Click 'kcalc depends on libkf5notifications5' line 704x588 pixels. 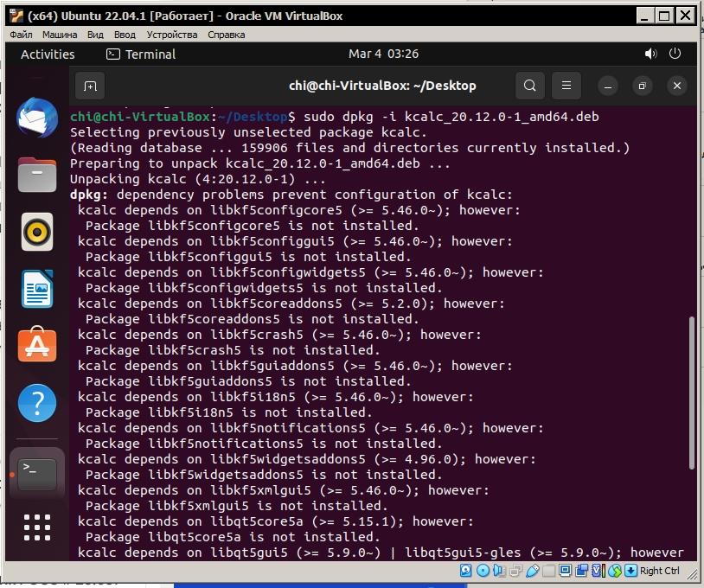(310, 428)
